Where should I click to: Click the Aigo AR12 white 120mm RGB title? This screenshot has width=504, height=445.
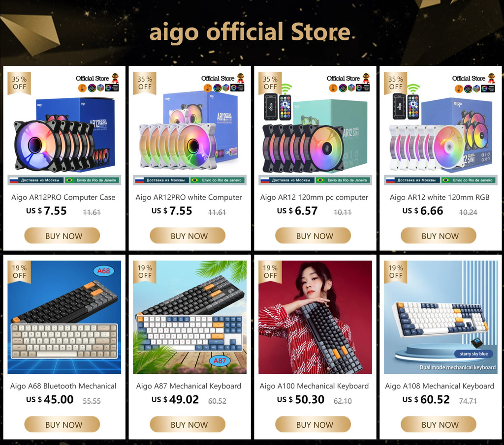[440, 197]
